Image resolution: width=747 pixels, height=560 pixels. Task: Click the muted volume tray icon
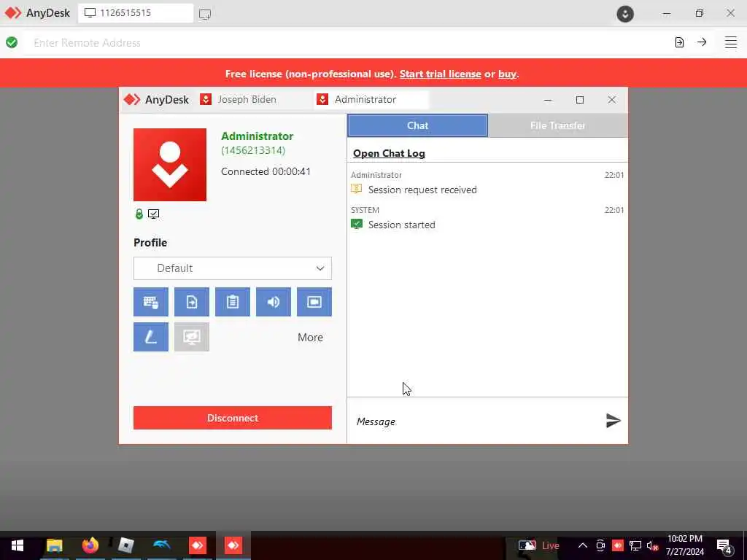652,545
